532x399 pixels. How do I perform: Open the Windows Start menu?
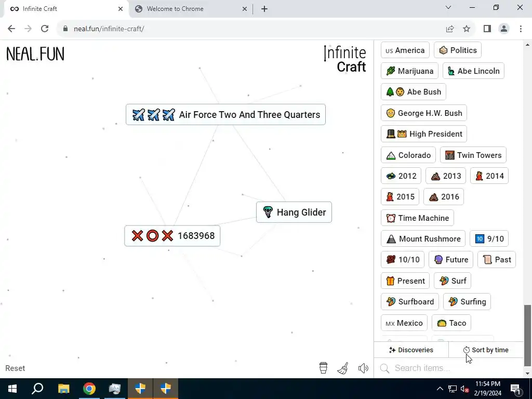pyautogui.click(x=12, y=389)
